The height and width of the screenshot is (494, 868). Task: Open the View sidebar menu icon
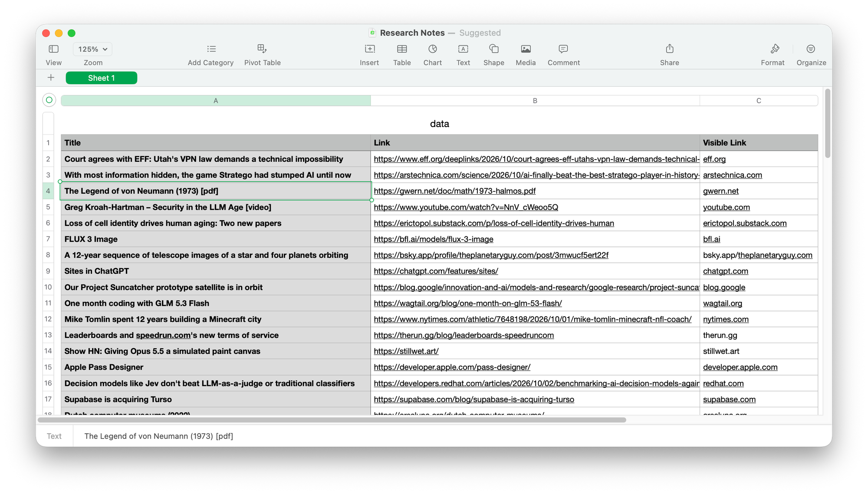point(53,49)
